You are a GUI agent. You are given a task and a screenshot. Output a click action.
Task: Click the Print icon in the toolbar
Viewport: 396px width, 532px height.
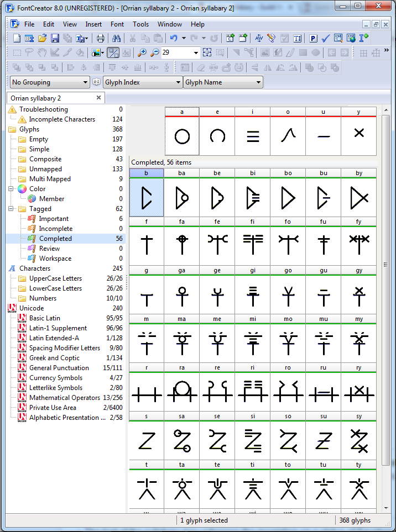[x=100, y=38]
